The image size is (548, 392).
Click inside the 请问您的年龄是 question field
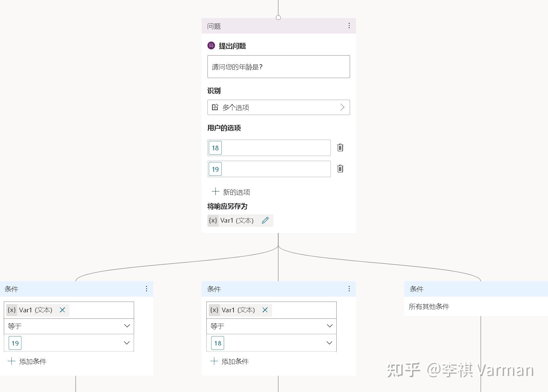pyautogui.click(x=278, y=67)
